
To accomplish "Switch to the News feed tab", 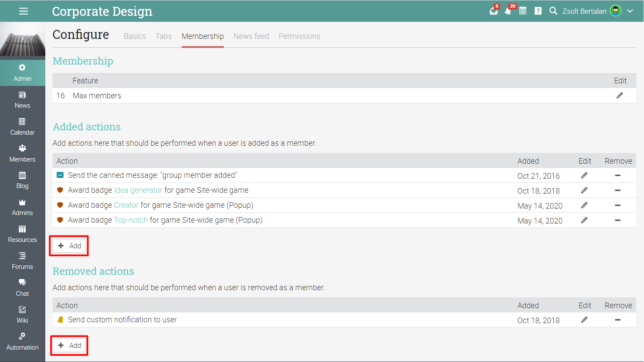I will pos(251,36).
